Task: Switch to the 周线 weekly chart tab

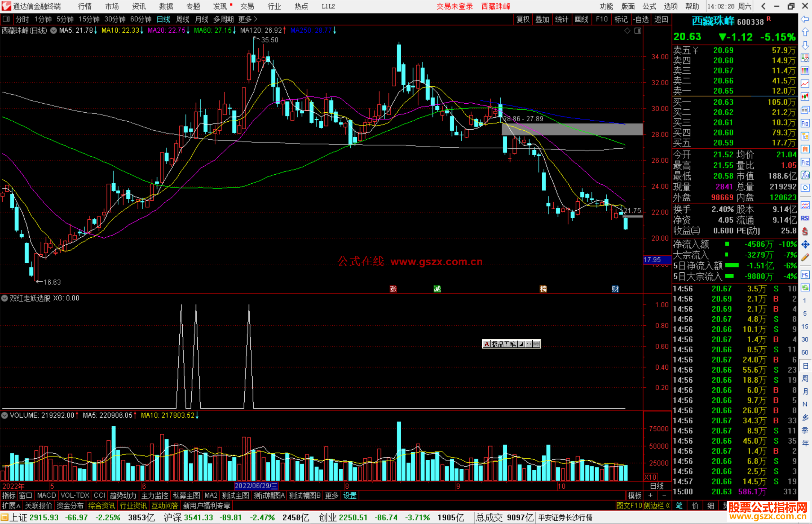Action: (183, 19)
